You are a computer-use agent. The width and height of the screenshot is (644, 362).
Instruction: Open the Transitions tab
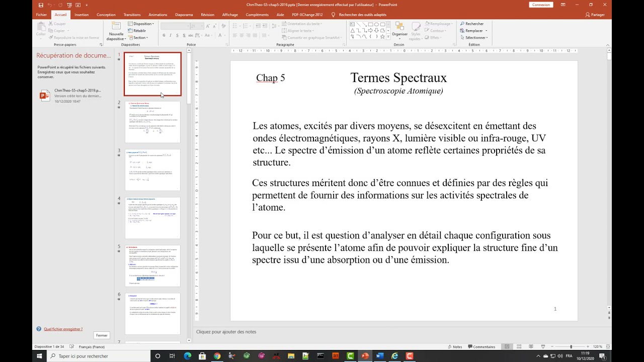[x=132, y=15]
